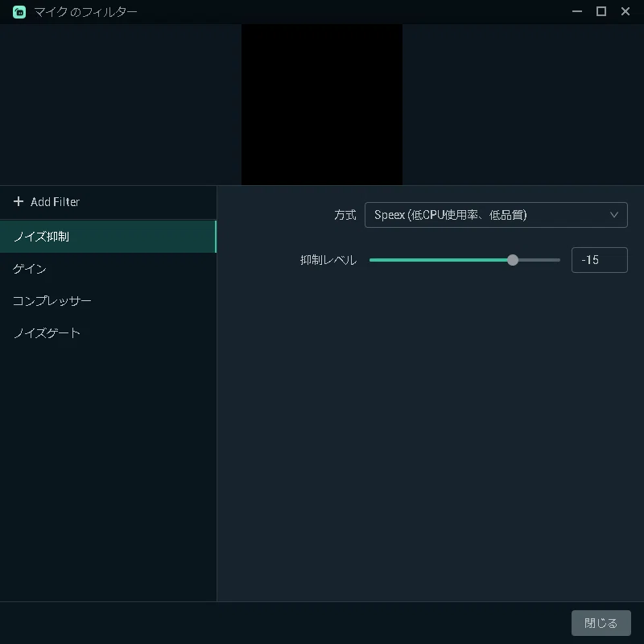This screenshot has height=644, width=644.
Task: Open the コンプレッサー filter settings
Action: pyautogui.click(x=108, y=300)
